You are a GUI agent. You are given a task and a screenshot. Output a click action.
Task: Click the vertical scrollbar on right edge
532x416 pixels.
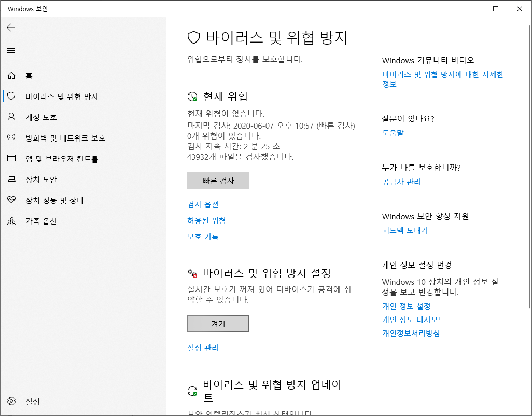click(529, 167)
